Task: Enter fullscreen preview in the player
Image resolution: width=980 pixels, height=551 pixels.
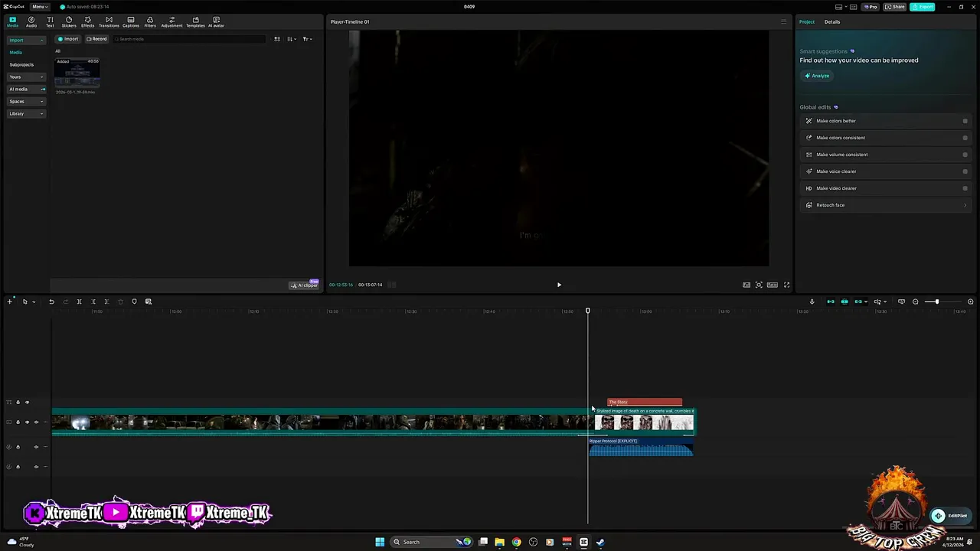Action: [x=786, y=285]
